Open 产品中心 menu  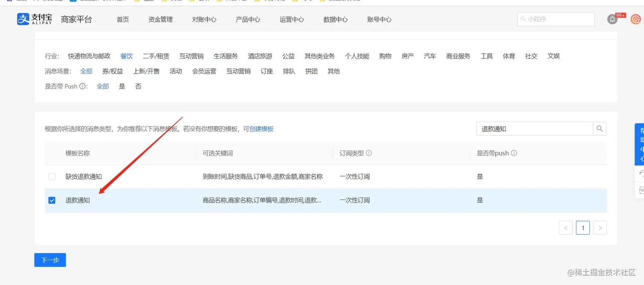248,20
